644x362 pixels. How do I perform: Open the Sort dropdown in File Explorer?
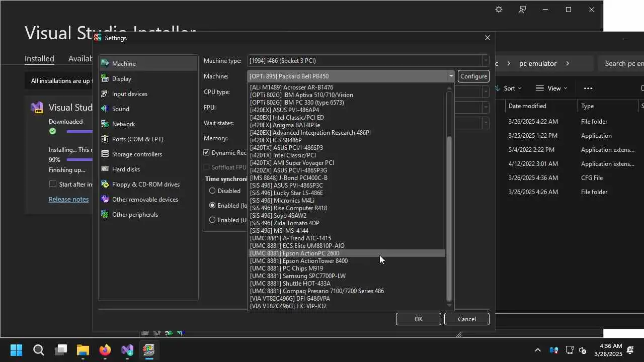point(509,88)
